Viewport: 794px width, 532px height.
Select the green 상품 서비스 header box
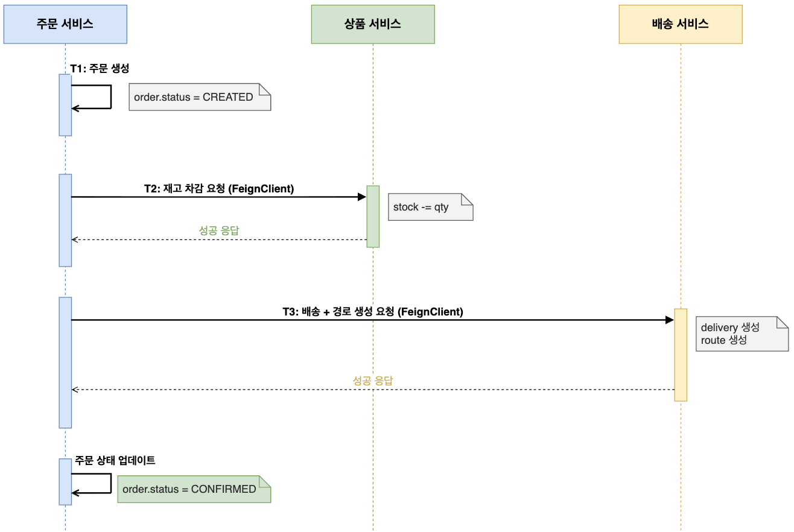373,24
